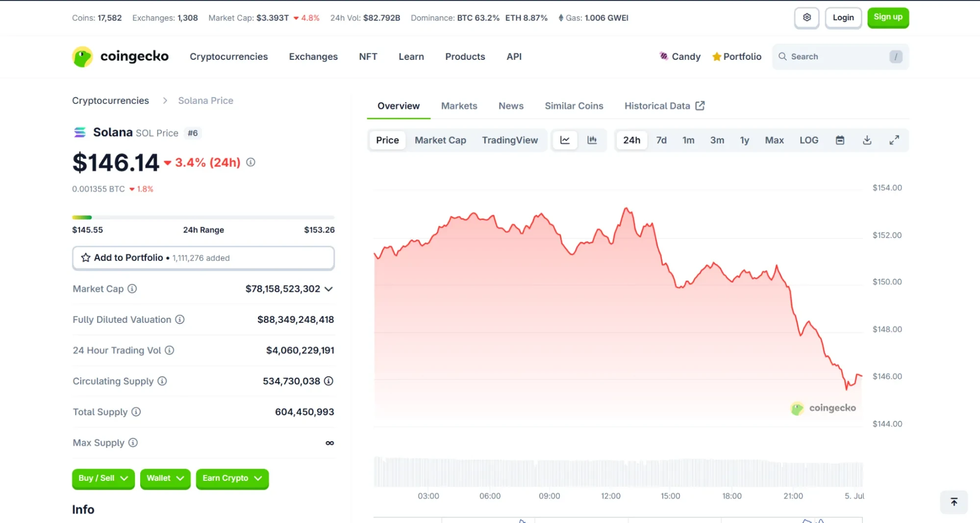
Task: Toggle LOG scale on chart
Action: [x=809, y=140]
